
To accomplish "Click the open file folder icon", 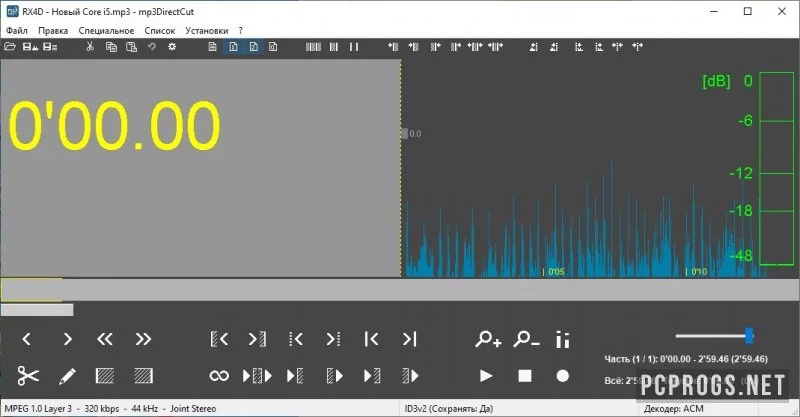I will (10, 47).
